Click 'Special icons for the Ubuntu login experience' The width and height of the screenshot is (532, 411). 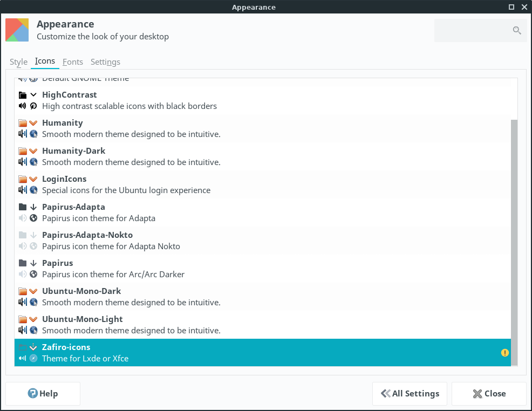tap(126, 190)
